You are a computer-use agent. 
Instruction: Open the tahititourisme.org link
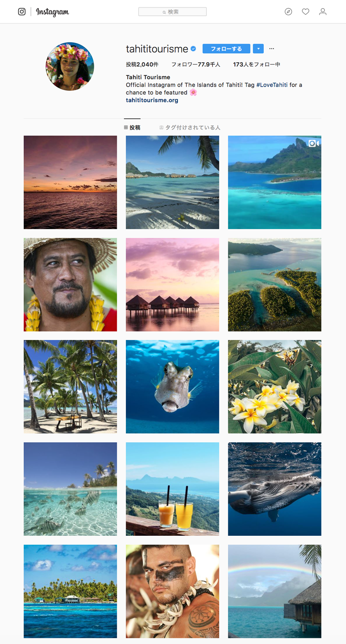pos(152,100)
